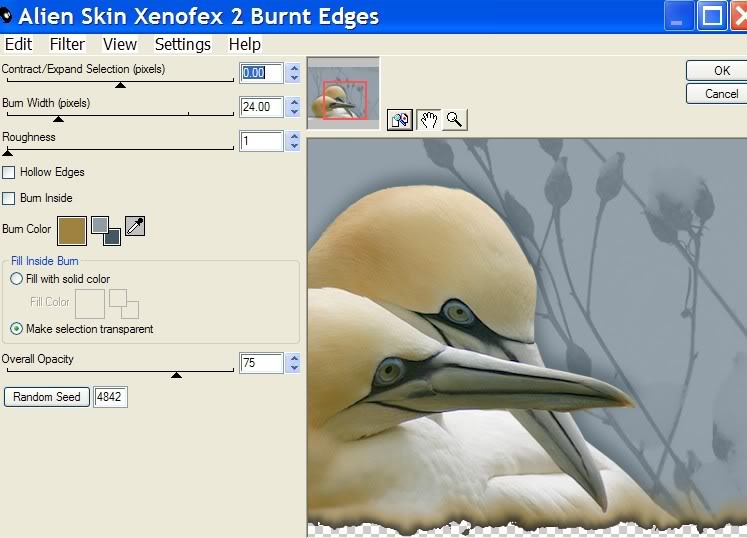This screenshot has height=538, width=747.
Task: Click the Roughness value field
Action: point(262,141)
